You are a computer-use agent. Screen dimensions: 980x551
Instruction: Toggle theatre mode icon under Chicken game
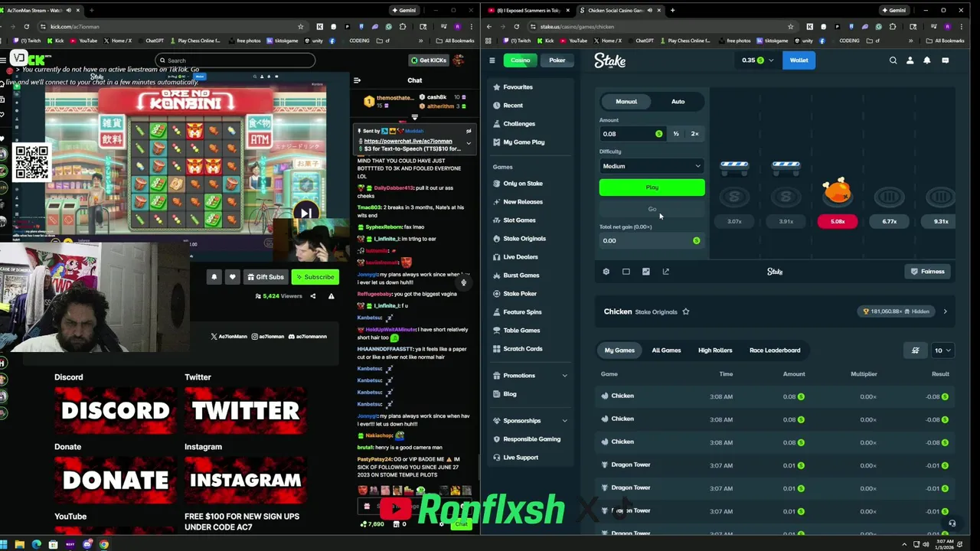tap(626, 272)
